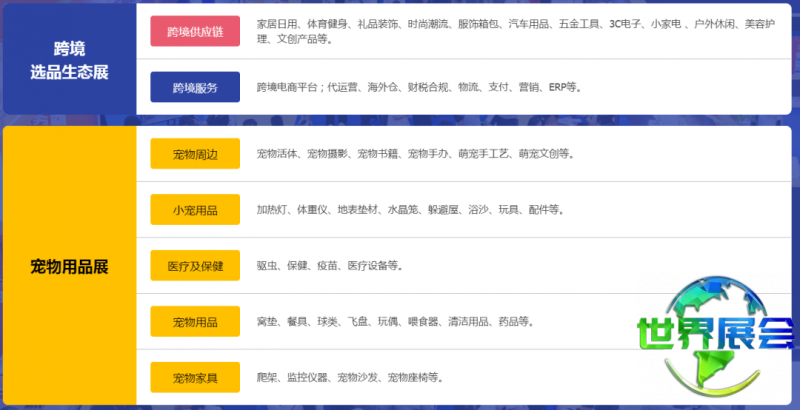Click 爬架 in the 宠物家具 description
This screenshot has width=800, height=410.
266,378
